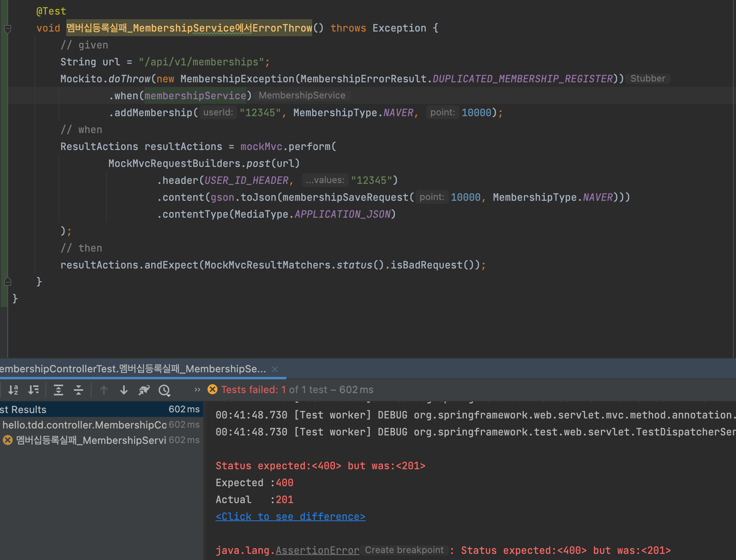Click the // given comment
This screenshot has width=736, height=560.
coord(84,45)
